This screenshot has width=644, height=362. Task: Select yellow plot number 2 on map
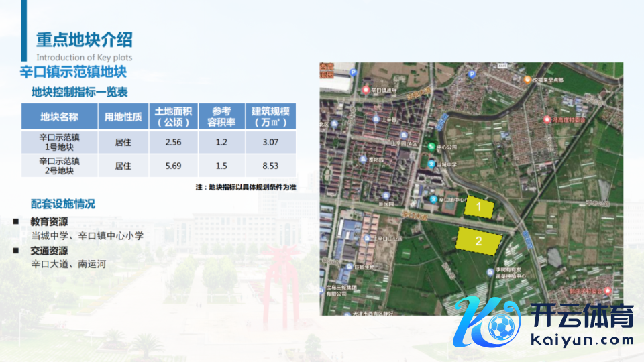tap(479, 241)
